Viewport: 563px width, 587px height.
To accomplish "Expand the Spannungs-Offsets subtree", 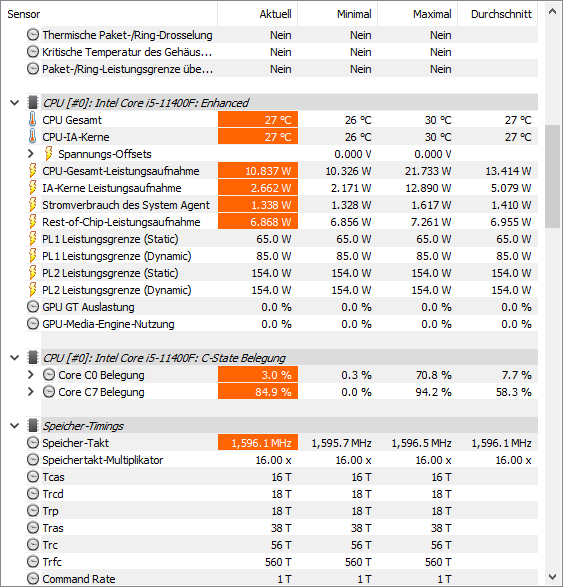I will (x=31, y=154).
